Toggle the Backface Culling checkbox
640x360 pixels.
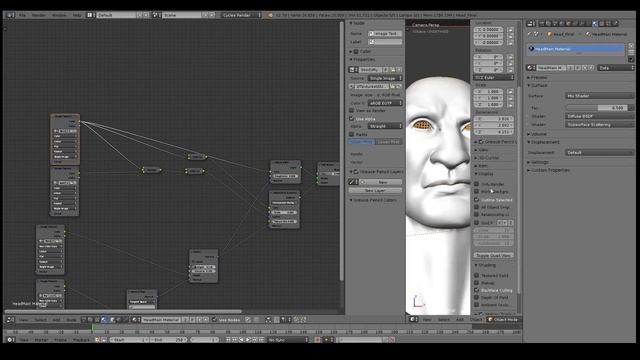click(476, 290)
